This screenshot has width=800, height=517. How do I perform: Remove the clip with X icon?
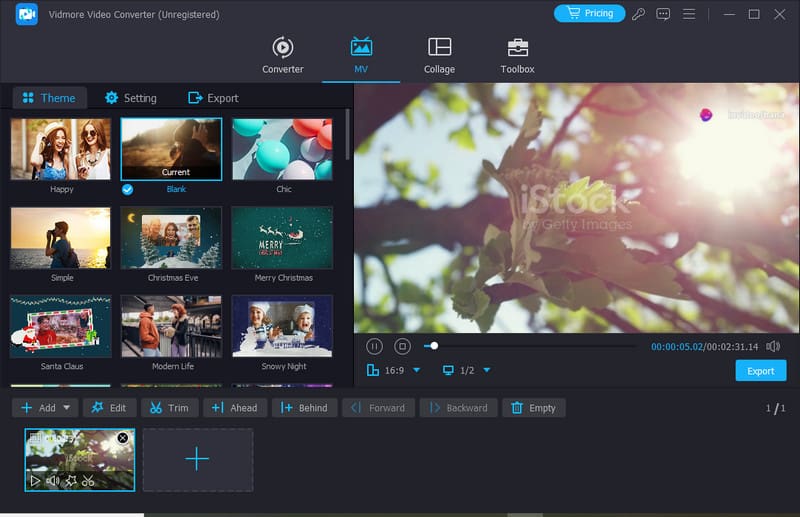[x=122, y=438]
